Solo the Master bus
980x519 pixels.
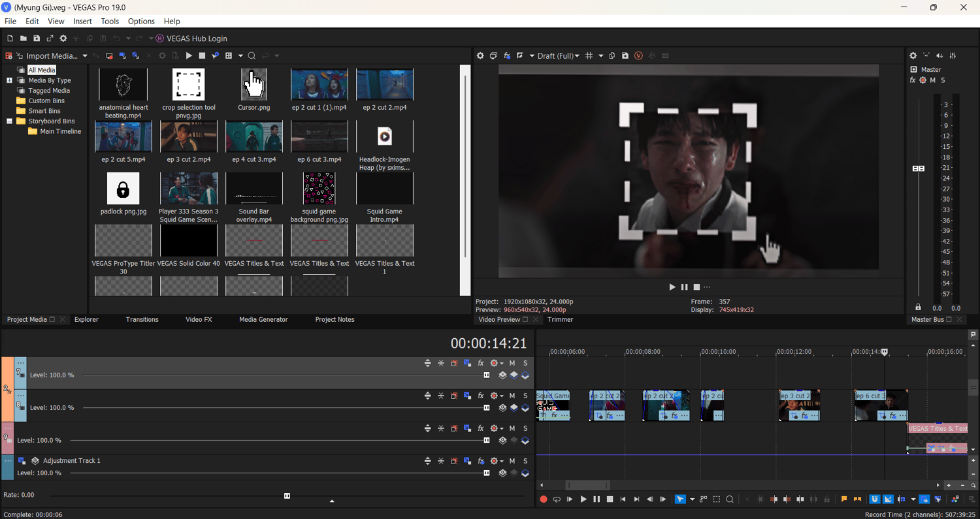tap(943, 80)
